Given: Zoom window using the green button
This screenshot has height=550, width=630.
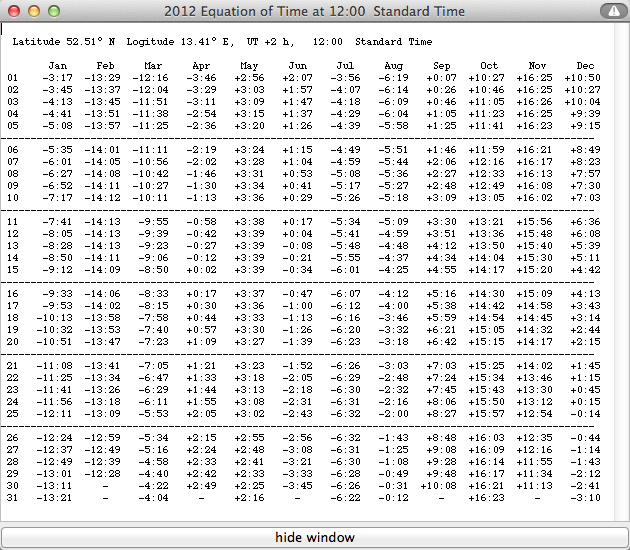Looking at the screenshot, I should pyautogui.click(x=53, y=11).
